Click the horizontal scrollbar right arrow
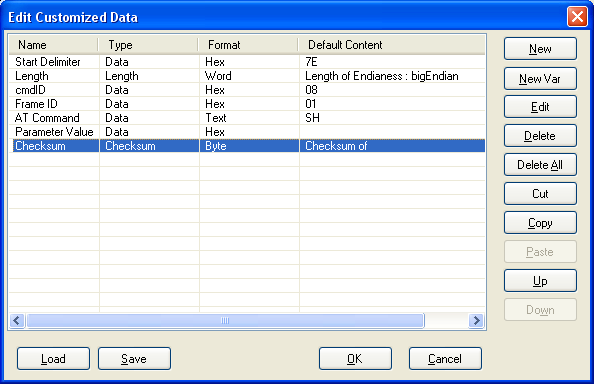 click(x=476, y=321)
